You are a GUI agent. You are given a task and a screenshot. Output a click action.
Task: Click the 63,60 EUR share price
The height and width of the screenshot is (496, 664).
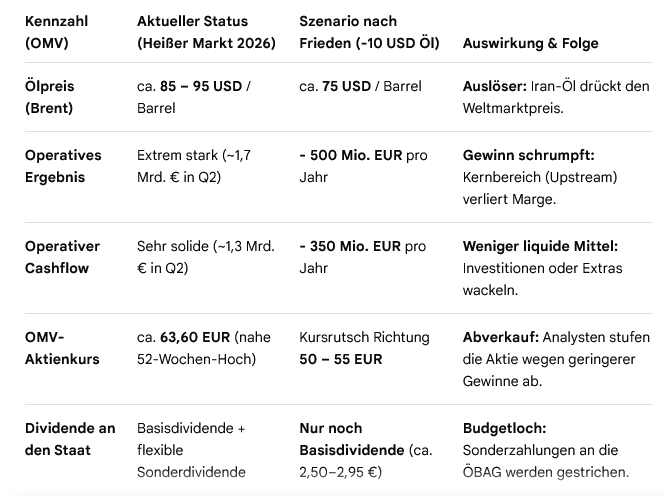tap(195, 337)
